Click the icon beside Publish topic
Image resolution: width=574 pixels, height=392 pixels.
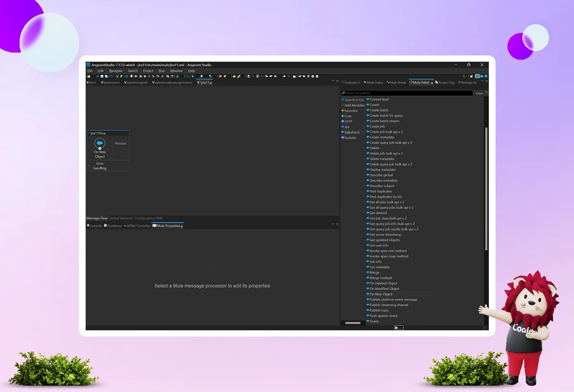click(x=368, y=310)
